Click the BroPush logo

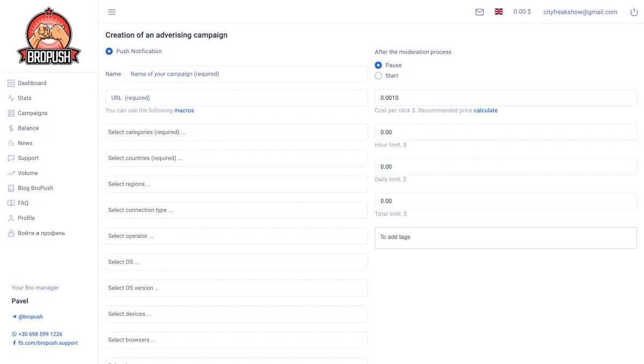pos(49,37)
